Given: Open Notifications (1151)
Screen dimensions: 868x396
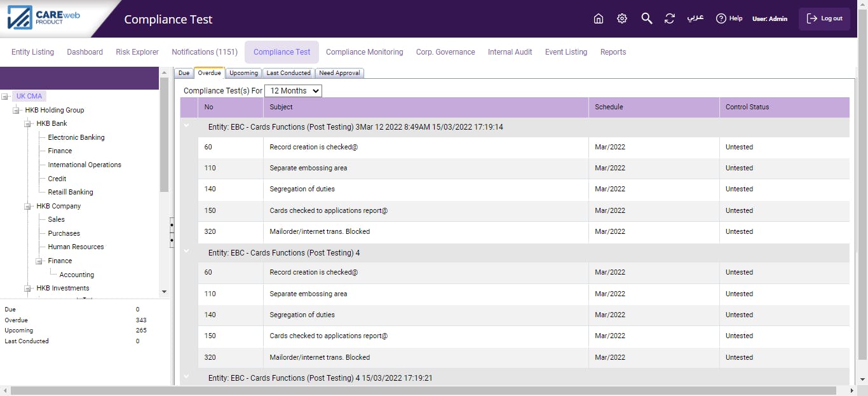Looking at the screenshot, I should (x=205, y=52).
